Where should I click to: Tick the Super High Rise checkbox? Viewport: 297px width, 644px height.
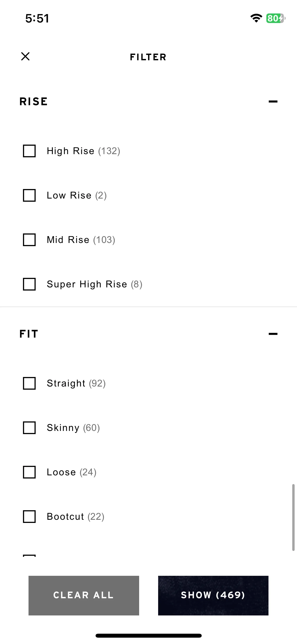coord(29,284)
